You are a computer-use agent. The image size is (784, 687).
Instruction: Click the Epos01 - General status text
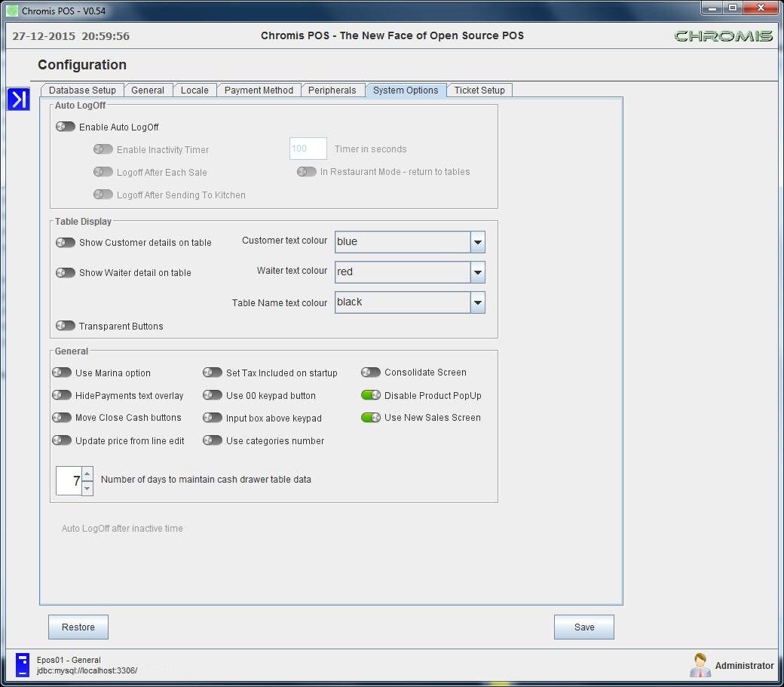click(x=69, y=660)
